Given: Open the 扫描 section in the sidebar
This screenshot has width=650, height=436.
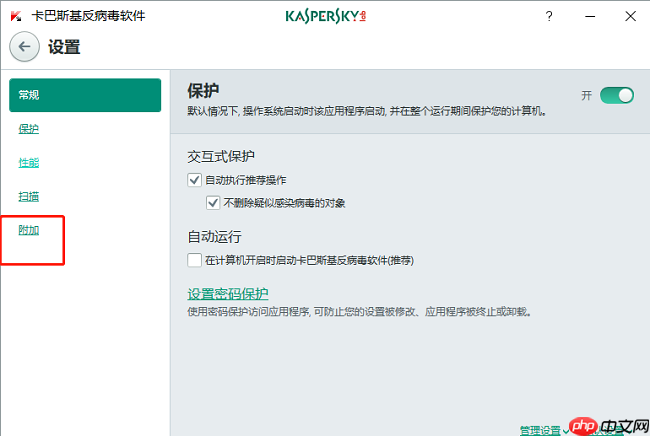Looking at the screenshot, I should click(x=29, y=196).
